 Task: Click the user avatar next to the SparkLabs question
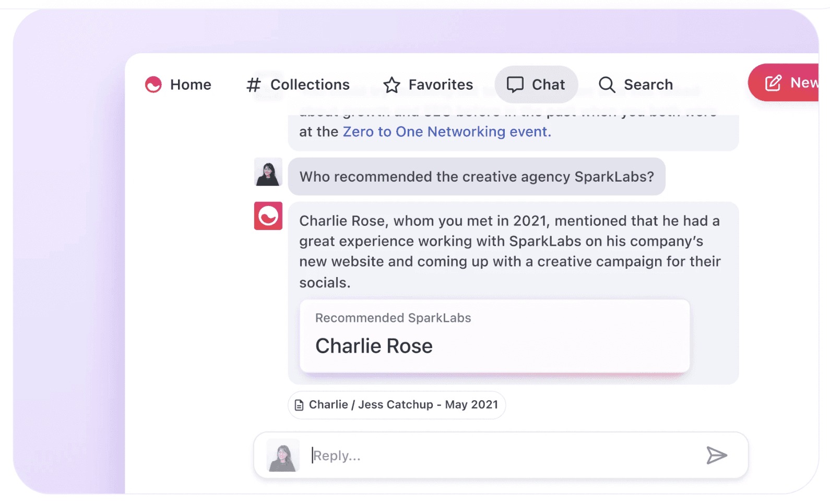(x=268, y=172)
